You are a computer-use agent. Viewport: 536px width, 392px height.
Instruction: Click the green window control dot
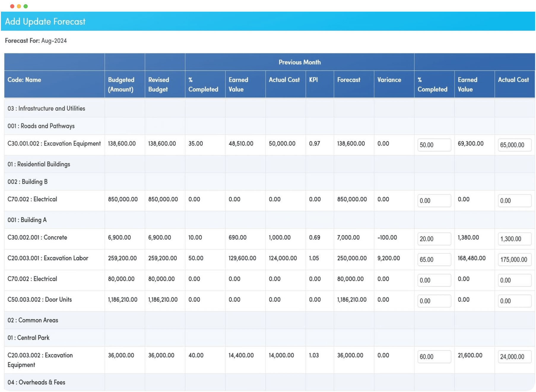click(26, 6)
